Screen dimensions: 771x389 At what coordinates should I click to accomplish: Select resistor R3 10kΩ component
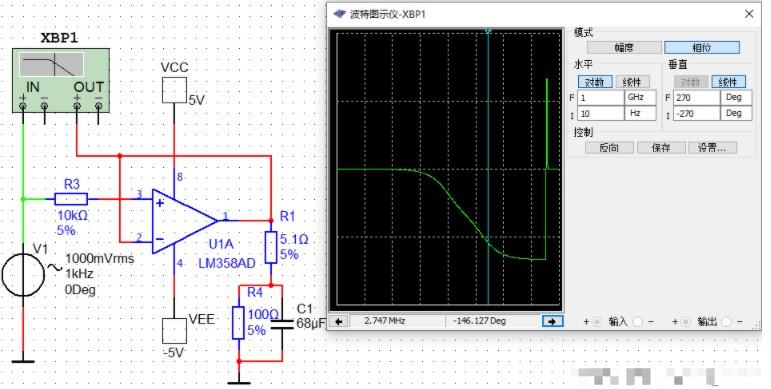[x=71, y=199]
